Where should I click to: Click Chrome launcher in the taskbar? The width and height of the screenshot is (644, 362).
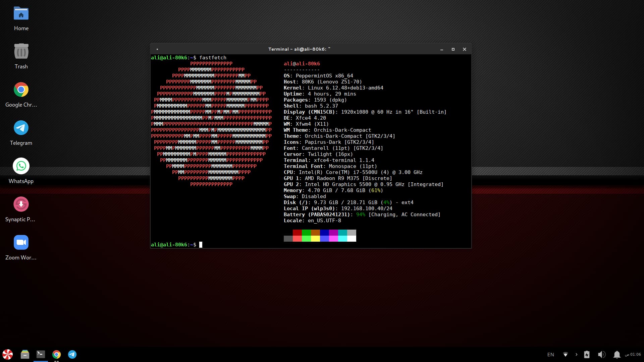pyautogui.click(x=56, y=354)
